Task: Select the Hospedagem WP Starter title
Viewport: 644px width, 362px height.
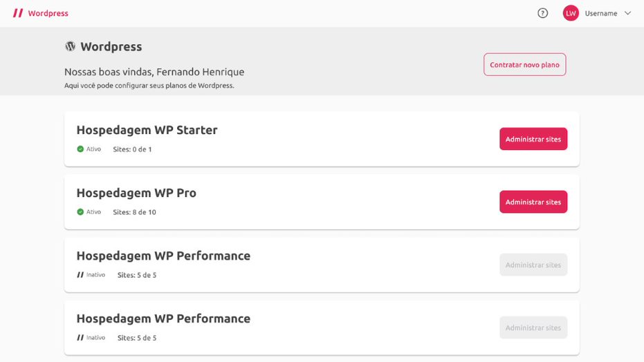Action: 147,130
